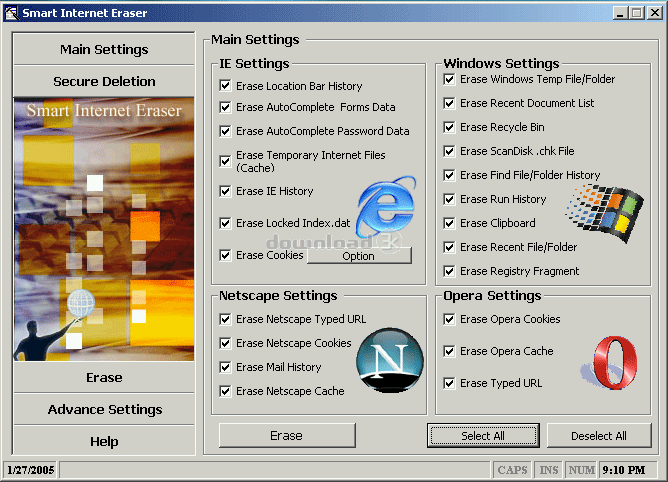The height and width of the screenshot is (482, 668).
Task: Click the app icon in title bar
Action: [11, 13]
